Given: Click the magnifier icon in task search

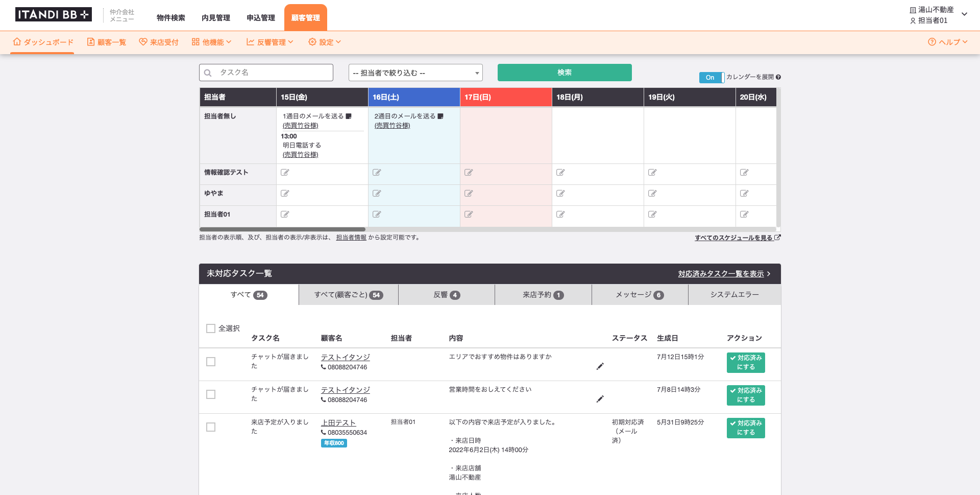Looking at the screenshot, I should click(208, 73).
